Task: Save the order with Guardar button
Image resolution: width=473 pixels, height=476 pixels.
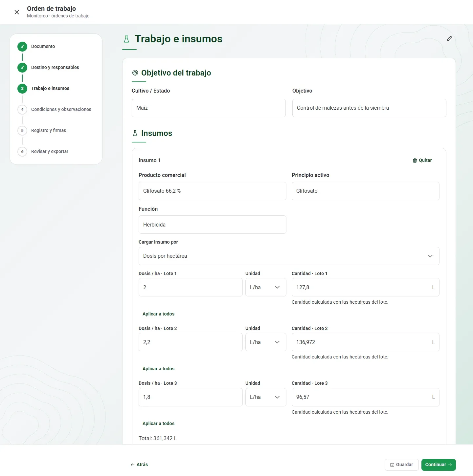Action: [x=401, y=465]
